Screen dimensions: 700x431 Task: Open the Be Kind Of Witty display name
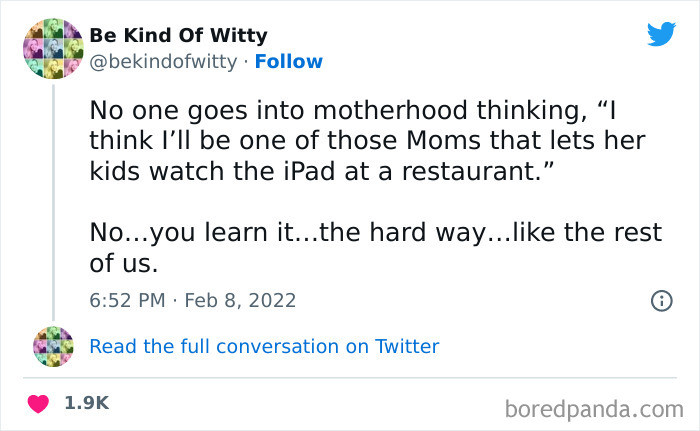178,36
